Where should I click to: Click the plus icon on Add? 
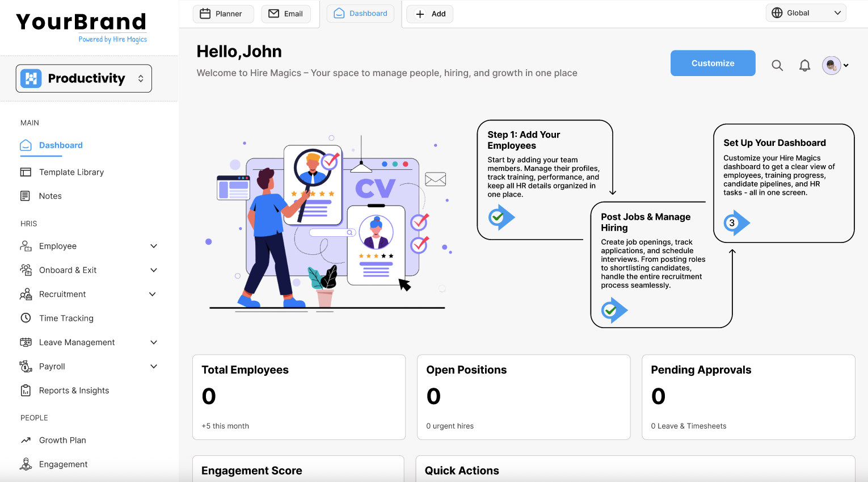point(420,14)
